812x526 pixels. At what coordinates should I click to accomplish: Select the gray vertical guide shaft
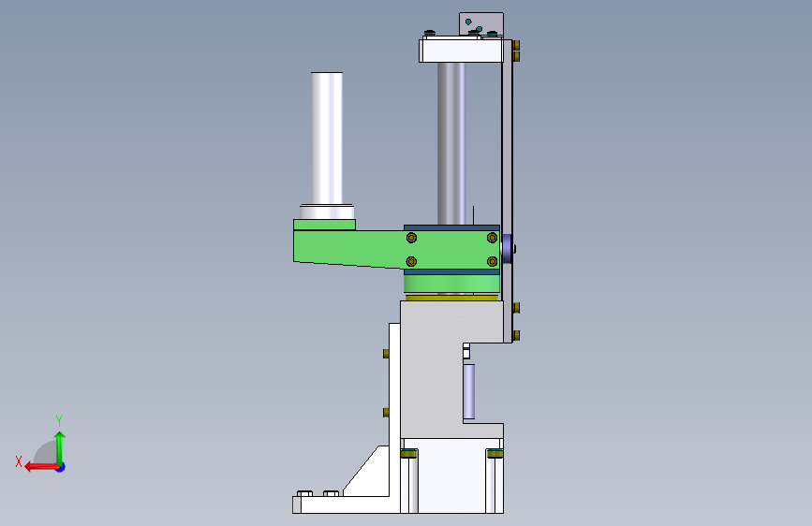pos(451,143)
